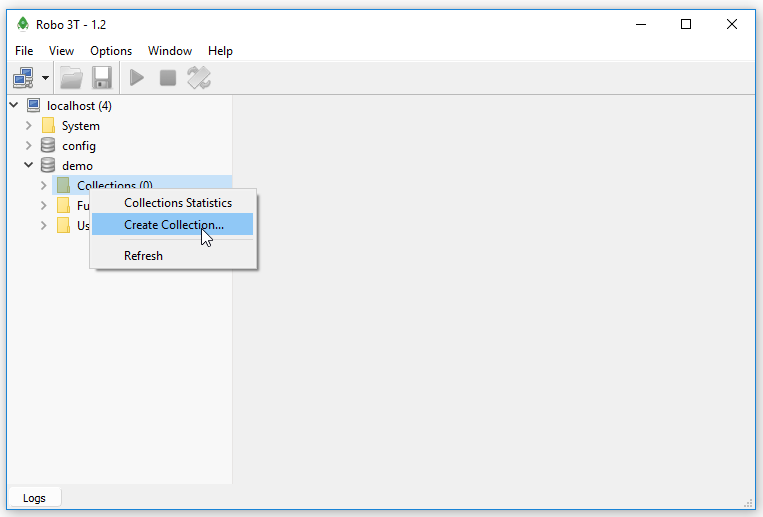Expand the Collections (0) chevron
Viewport: 763px width, 517px height.
point(44,185)
